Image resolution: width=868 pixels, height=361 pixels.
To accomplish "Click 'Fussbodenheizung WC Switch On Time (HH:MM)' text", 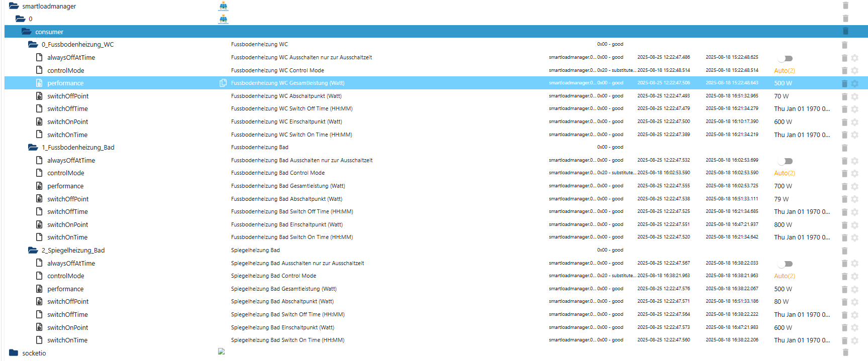I will point(292,135).
